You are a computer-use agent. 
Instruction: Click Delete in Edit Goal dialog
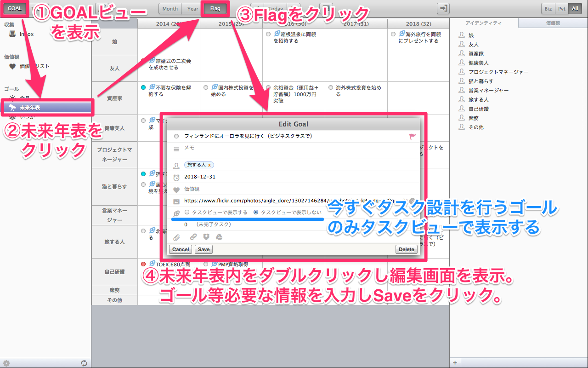pos(406,249)
